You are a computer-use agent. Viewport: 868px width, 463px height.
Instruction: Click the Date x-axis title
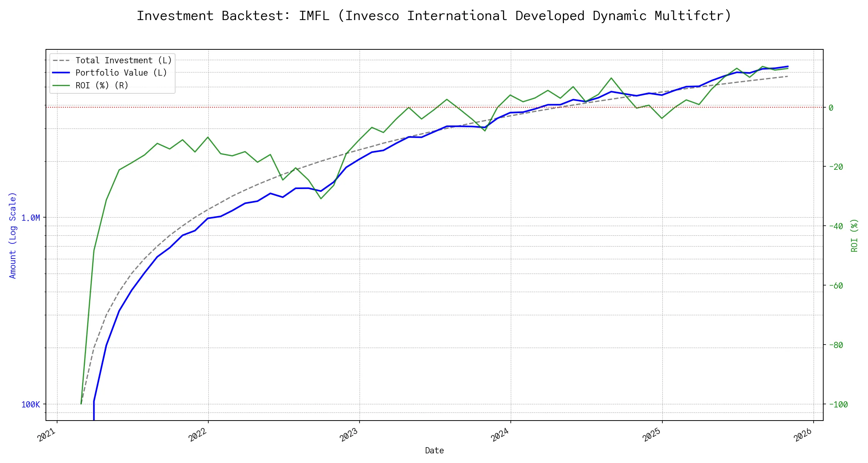coord(434,451)
